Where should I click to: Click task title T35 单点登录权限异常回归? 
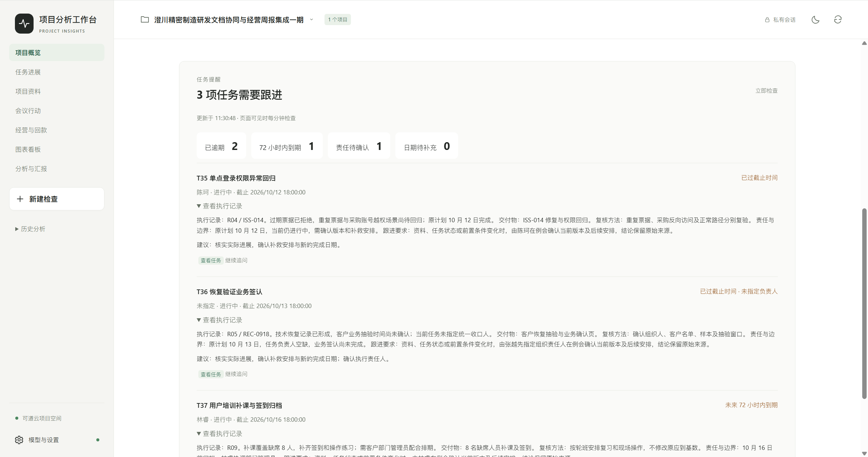[236, 178]
